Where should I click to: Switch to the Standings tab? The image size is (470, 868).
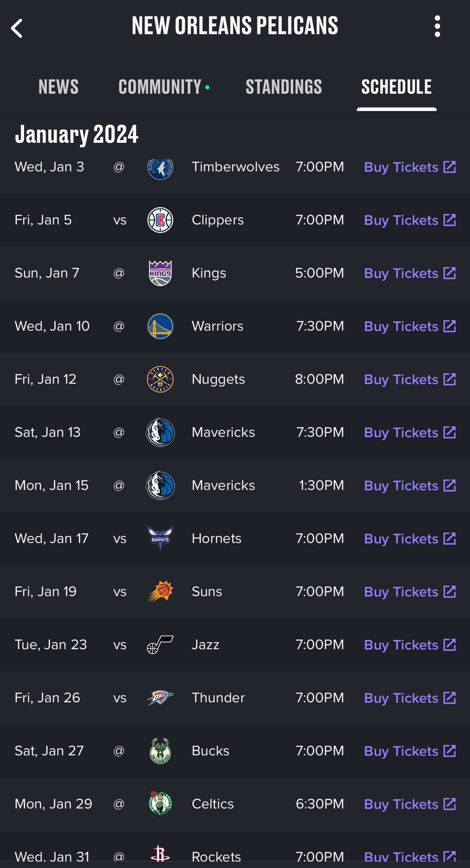[x=284, y=87]
